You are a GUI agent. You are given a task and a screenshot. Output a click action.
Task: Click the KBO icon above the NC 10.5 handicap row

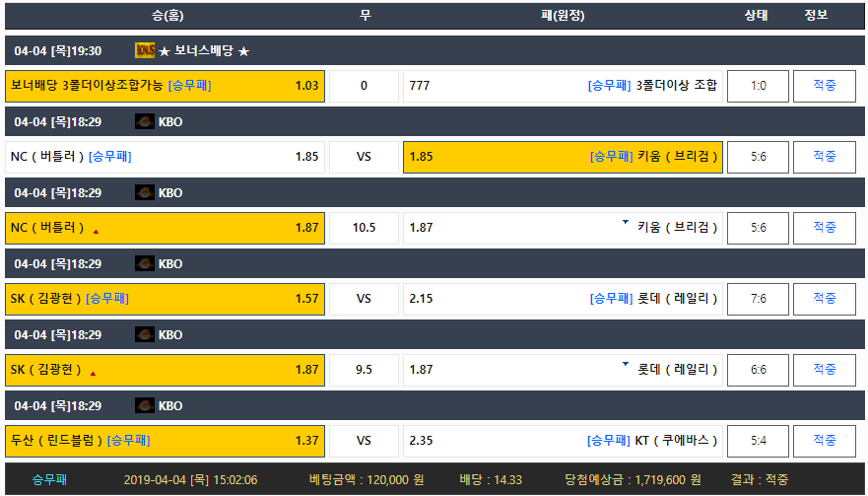tap(145, 192)
